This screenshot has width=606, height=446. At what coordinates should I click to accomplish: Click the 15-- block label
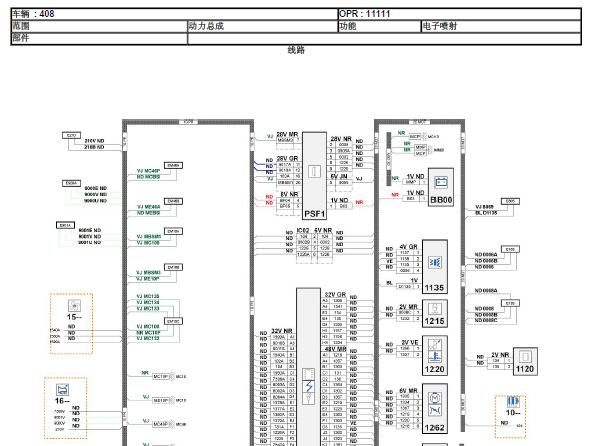(x=74, y=317)
